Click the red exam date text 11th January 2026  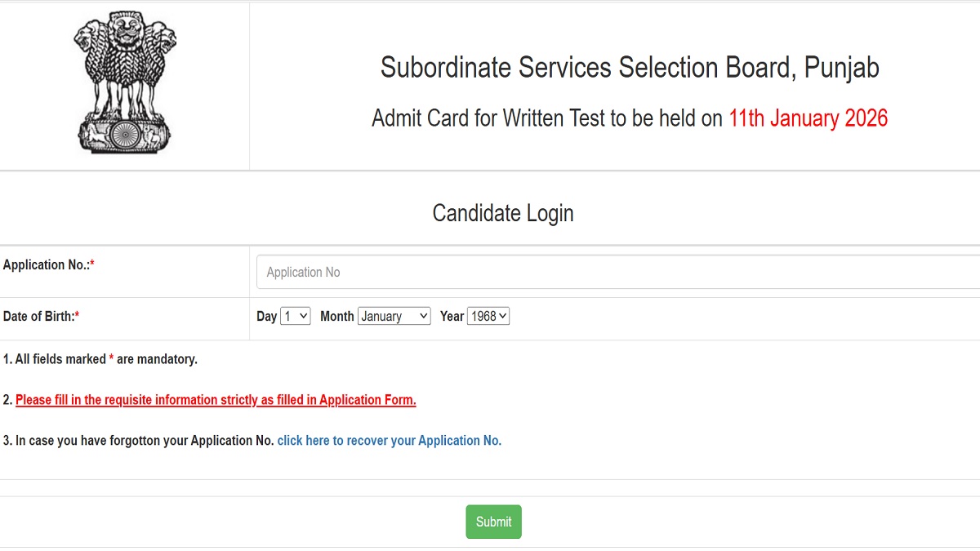pos(808,118)
